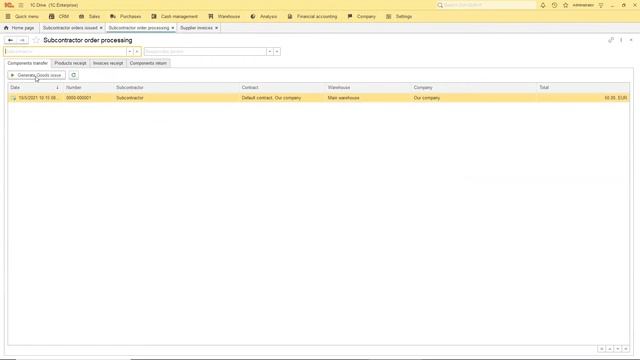Open favorites star in the title bar

[565, 5]
